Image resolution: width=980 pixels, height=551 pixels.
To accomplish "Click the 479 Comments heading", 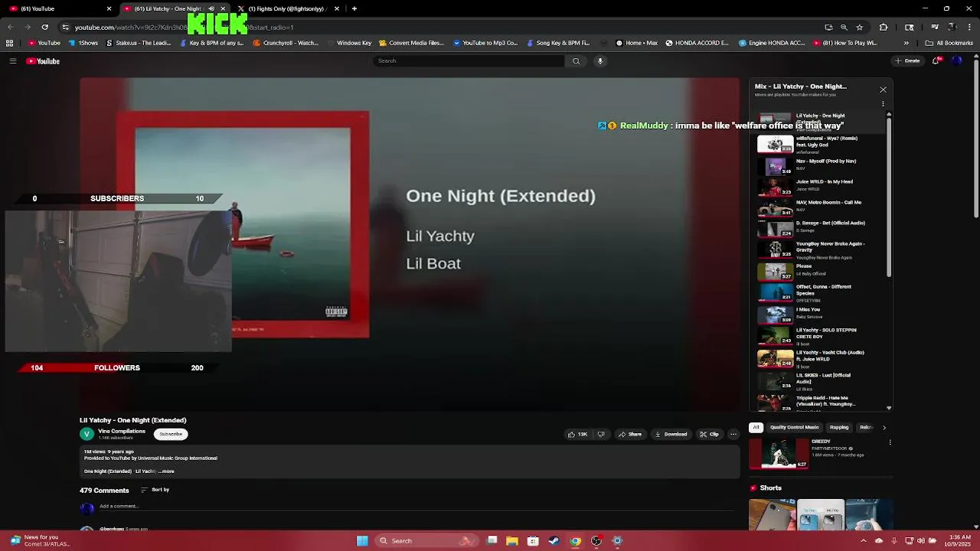I will (104, 491).
